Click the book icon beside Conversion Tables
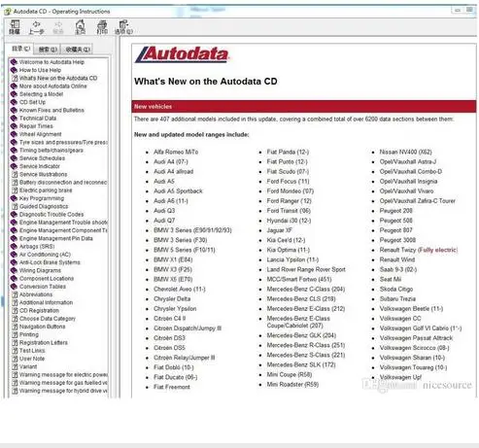The width and height of the screenshot is (479, 448). pos(14,287)
